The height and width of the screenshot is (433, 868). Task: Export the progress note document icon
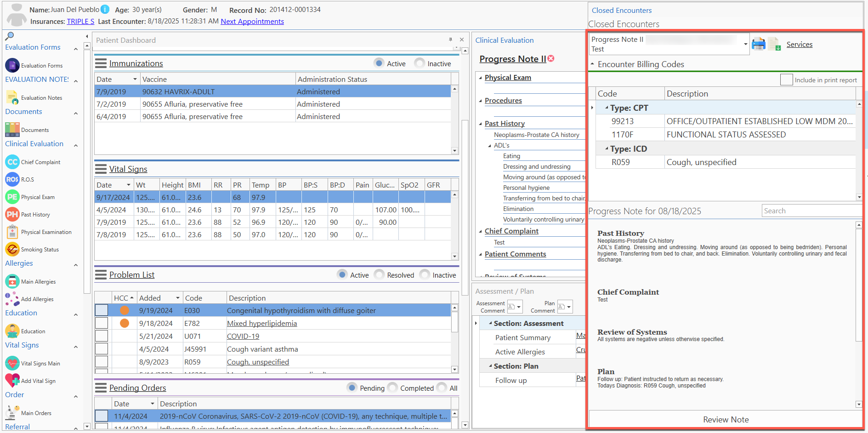(x=774, y=44)
